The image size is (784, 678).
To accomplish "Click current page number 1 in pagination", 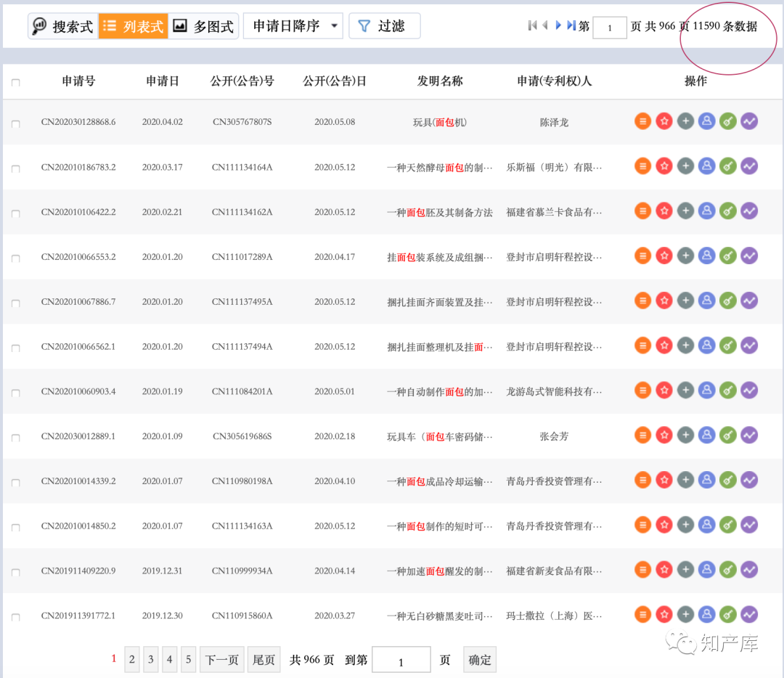I will [113, 658].
